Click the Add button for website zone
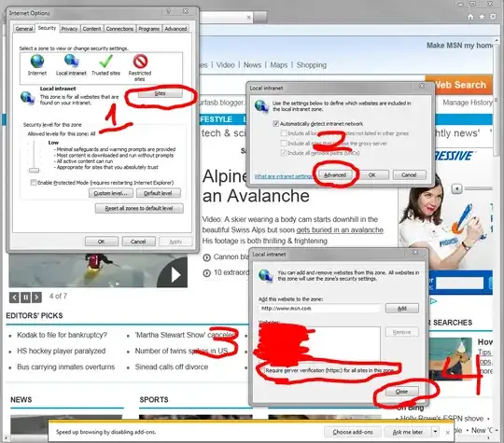 402,308
